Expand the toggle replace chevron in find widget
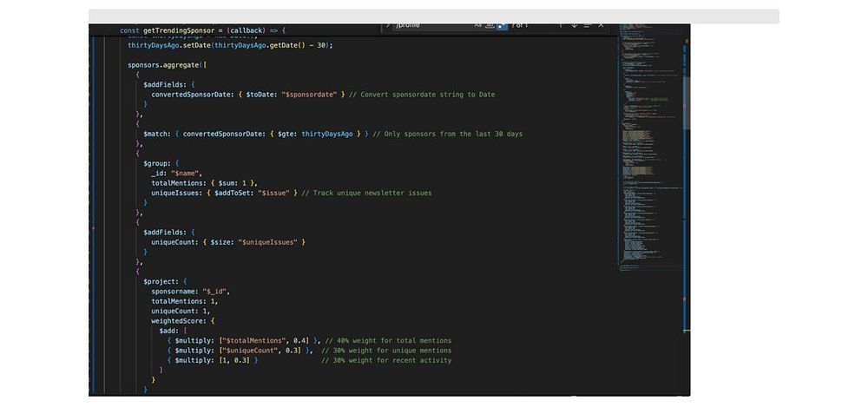The height and width of the screenshot is (414, 868). [x=388, y=25]
